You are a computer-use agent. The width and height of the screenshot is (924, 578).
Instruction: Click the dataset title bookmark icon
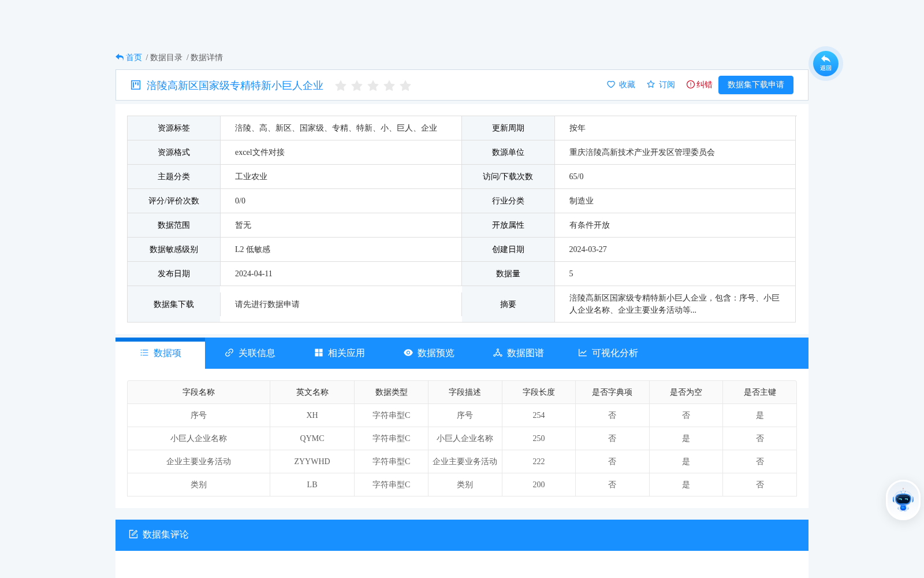[136, 85]
